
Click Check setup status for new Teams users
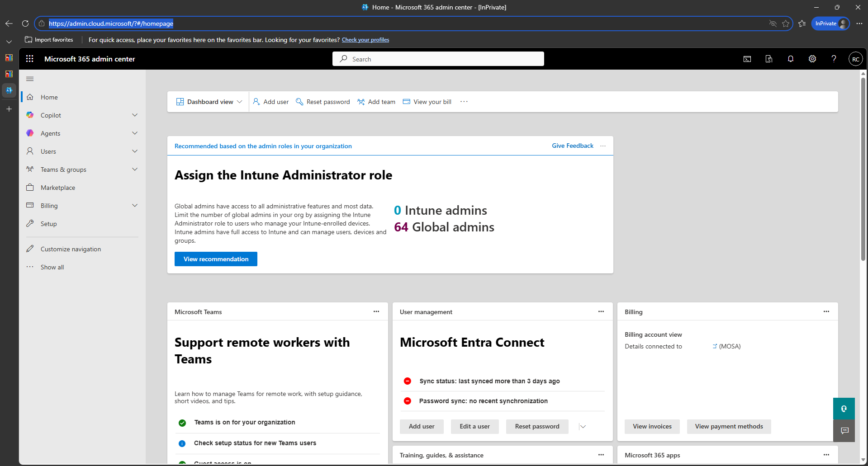tap(255, 443)
